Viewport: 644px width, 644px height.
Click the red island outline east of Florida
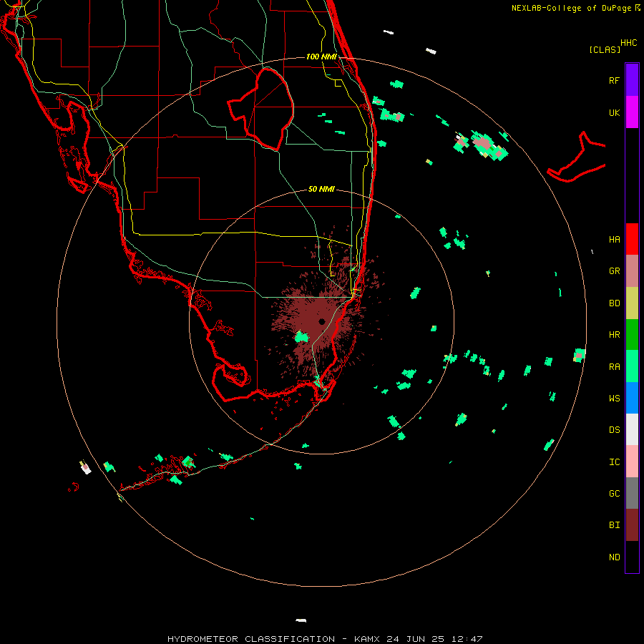[x=576, y=158]
